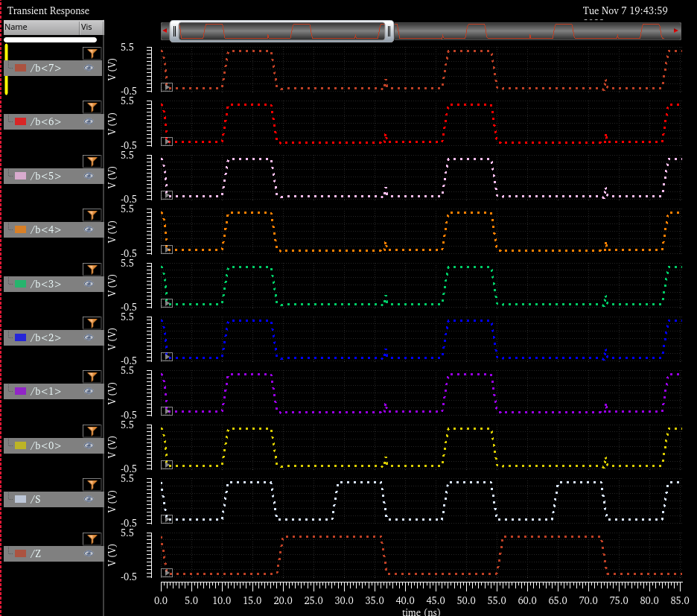Grab the right handle of the zoom range slider

(389, 31)
